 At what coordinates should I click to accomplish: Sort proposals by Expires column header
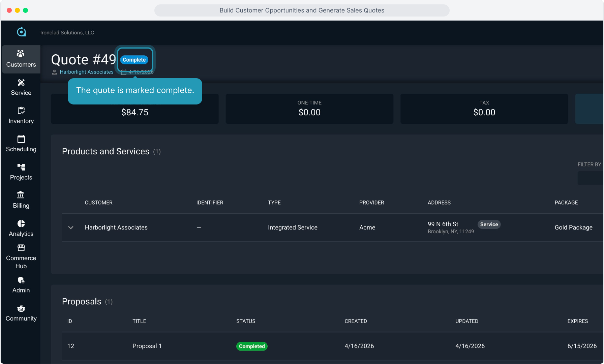click(577, 321)
